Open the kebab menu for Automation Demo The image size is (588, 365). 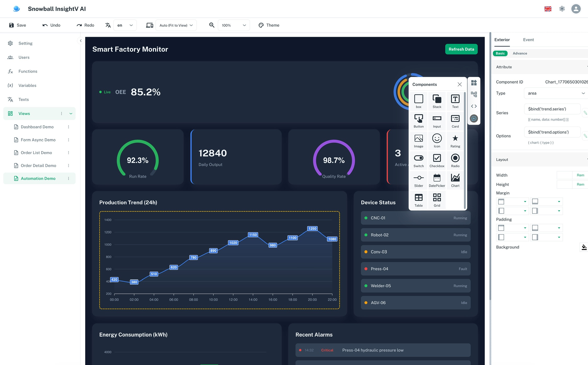coord(69,178)
